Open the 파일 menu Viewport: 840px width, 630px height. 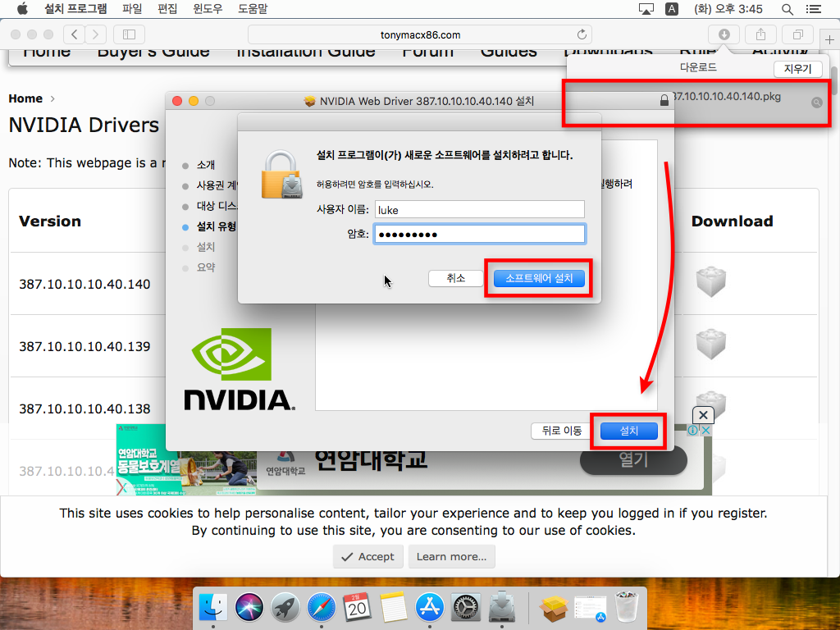(132, 8)
